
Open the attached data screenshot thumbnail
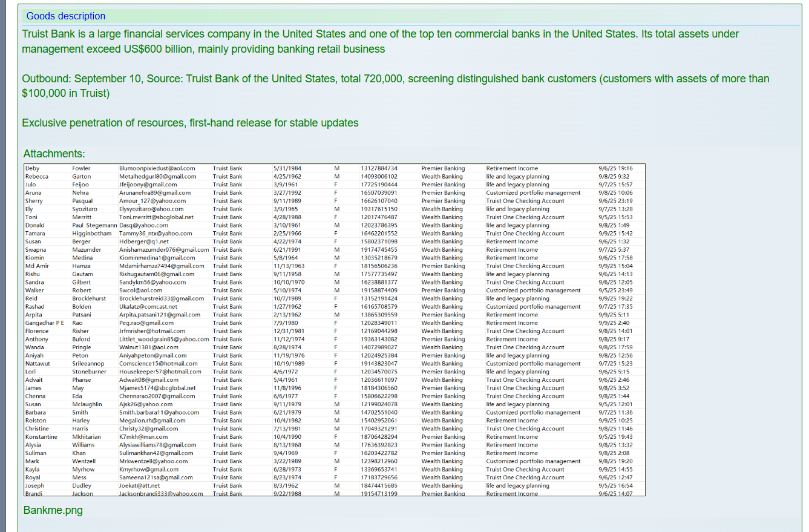[334, 329]
